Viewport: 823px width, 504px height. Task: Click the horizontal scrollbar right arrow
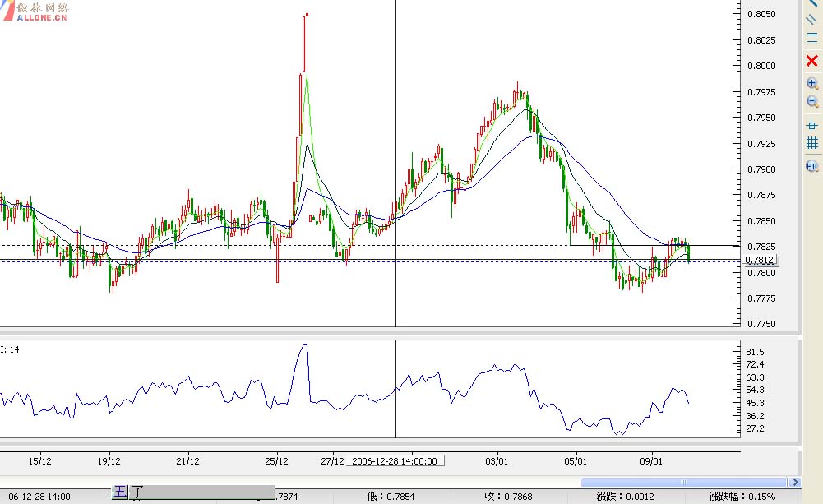795,482
